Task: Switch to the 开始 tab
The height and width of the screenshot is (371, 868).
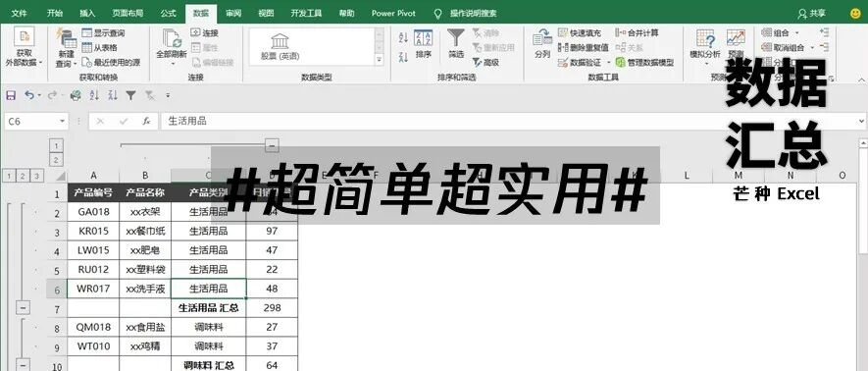Action: 55,13
